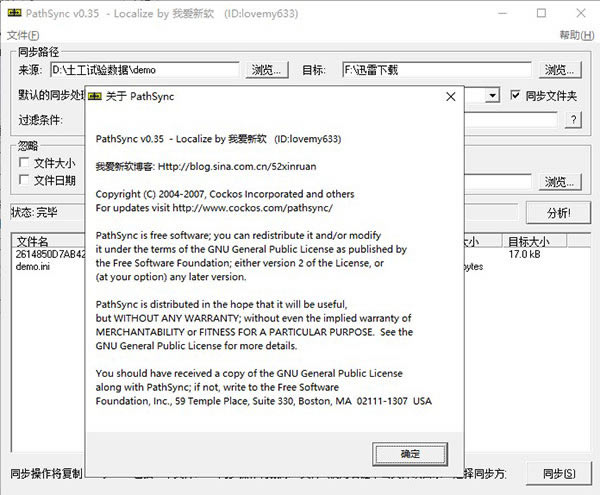The width and height of the screenshot is (600, 495).
Task: Select the demo.ini row in file list
Action: tap(33, 267)
